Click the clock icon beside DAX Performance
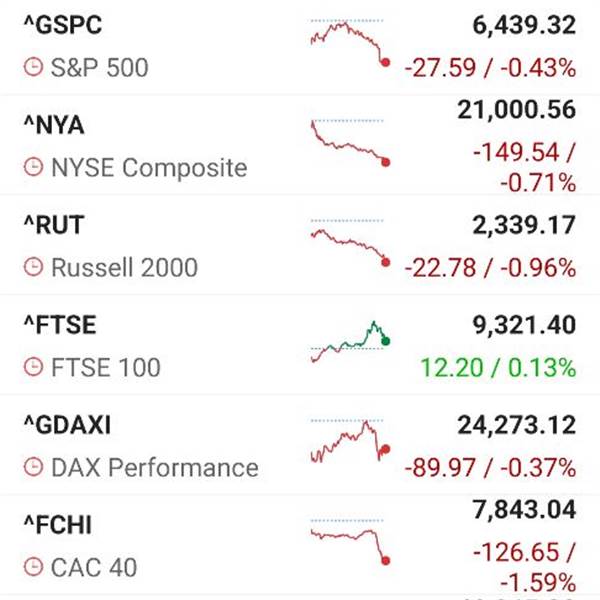This screenshot has width=600, height=600. tap(33, 467)
